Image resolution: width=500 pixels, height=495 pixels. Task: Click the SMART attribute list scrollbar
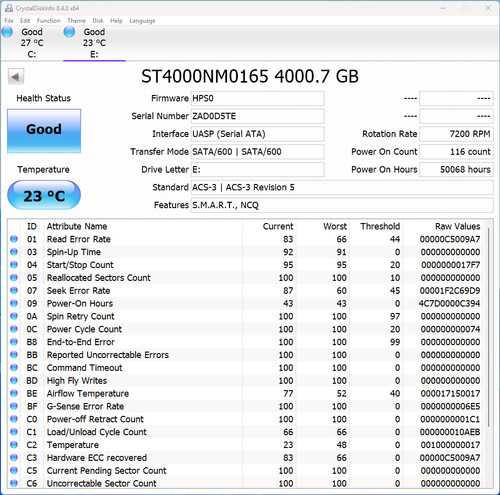[x=489, y=327]
